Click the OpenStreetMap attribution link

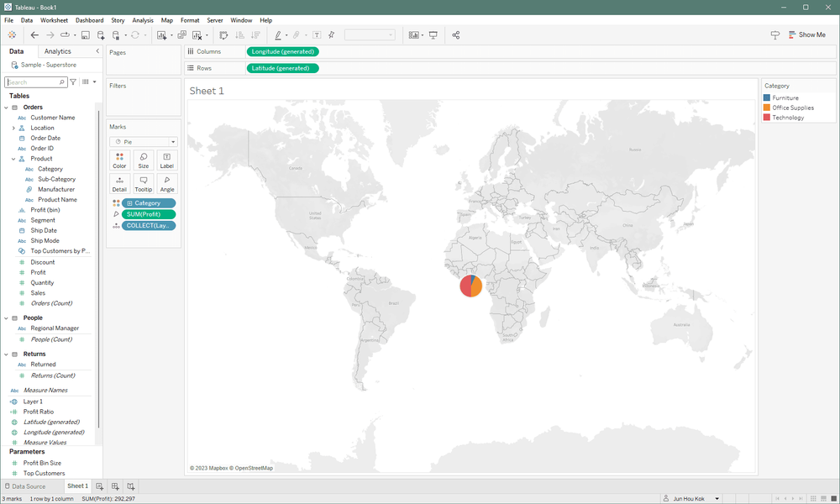(254, 468)
